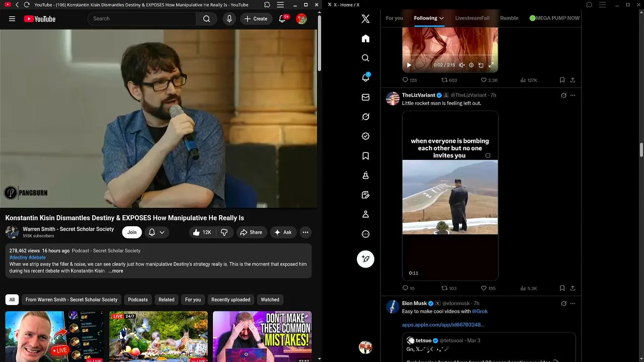The height and width of the screenshot is (362, 644).
Task: Open the YouTube window tab list menu
Action: pos(281,5)
